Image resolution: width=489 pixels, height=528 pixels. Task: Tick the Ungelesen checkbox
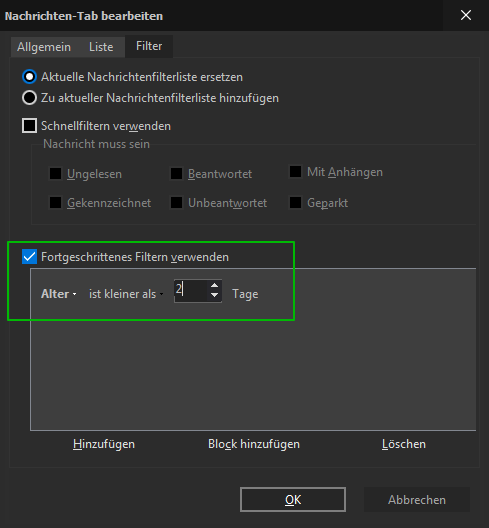pos(55,174)
